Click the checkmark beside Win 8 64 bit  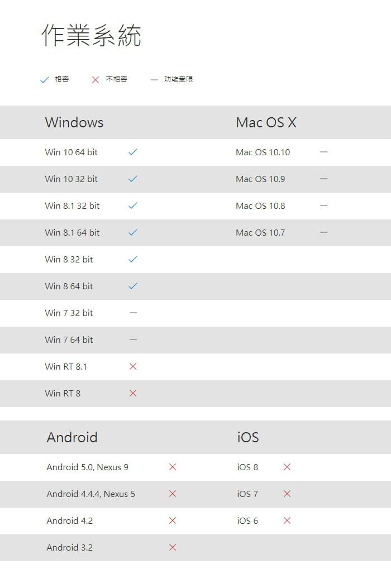133,286
